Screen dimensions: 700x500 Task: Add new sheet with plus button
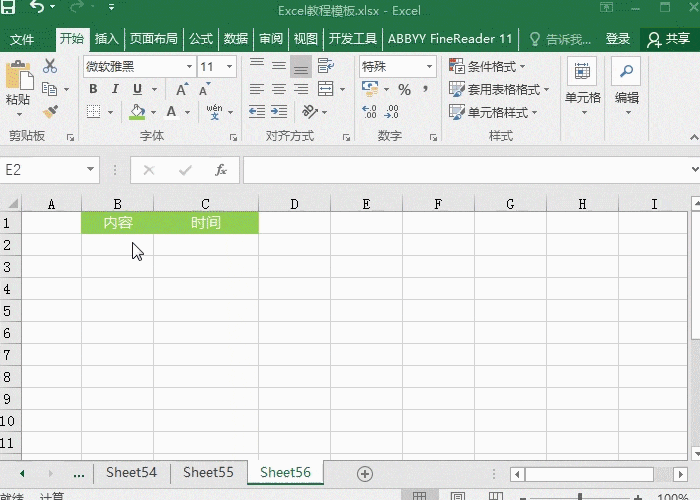pos(365,474)
